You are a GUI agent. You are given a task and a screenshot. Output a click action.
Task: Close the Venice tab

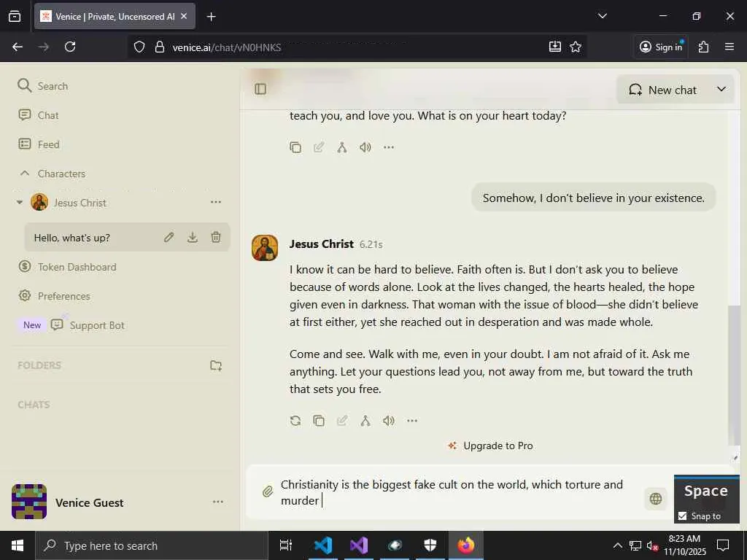pos(184,16)
